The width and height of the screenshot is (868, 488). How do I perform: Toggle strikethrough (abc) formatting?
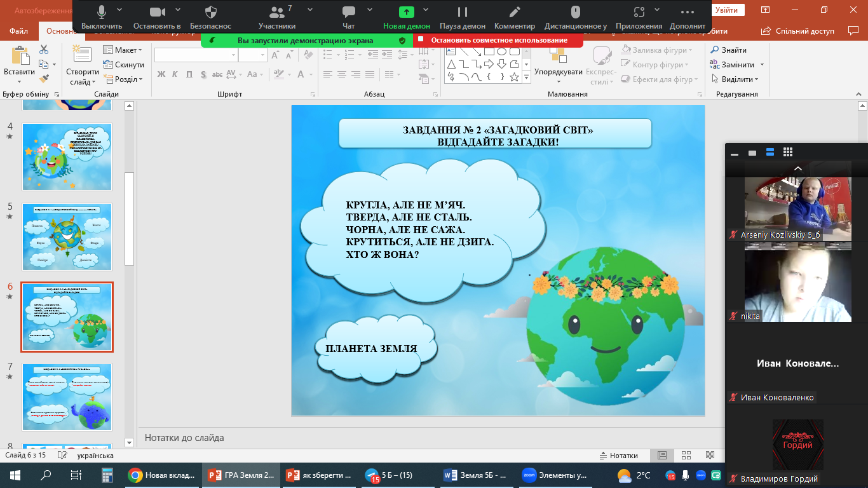point(217,74)
